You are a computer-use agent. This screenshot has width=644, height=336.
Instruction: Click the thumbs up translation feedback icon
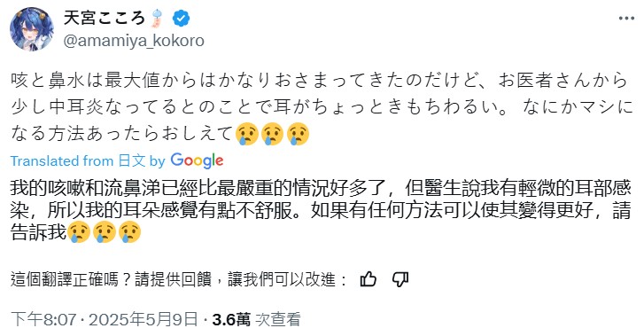click(x=368, y=279)
